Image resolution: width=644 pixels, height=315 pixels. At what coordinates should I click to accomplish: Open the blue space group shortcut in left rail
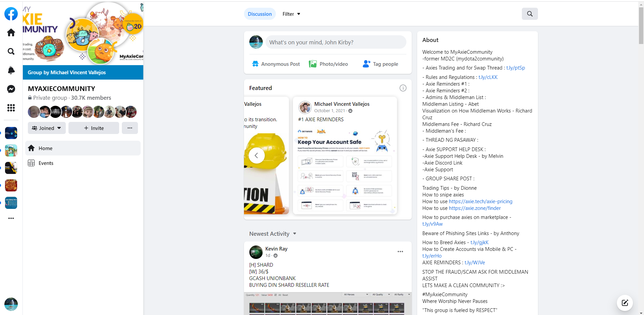point(11,133)
